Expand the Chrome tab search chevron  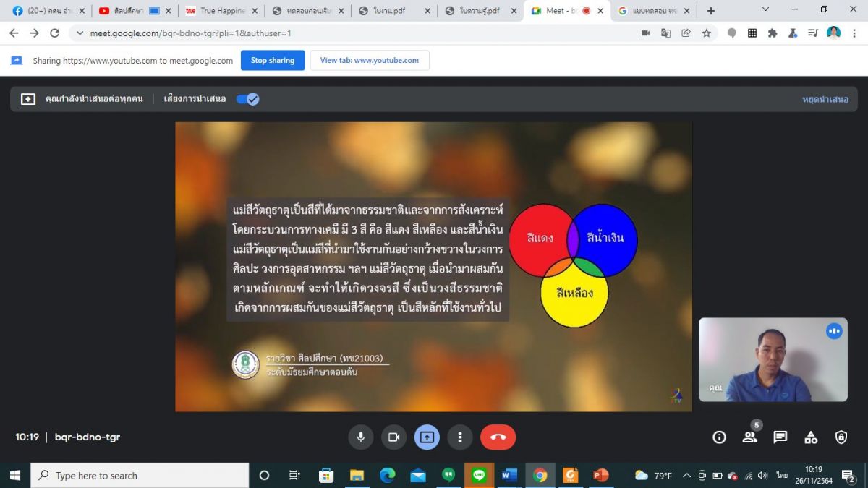click(766, 10)
